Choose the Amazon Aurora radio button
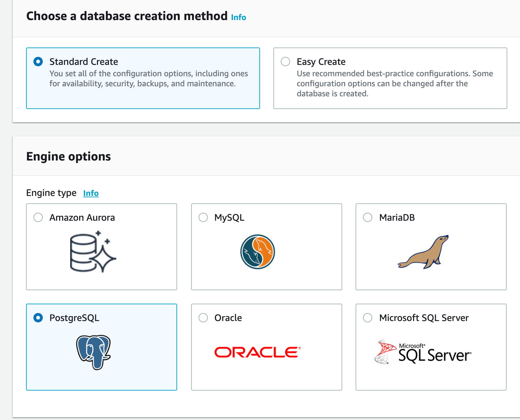 (38, 217)
